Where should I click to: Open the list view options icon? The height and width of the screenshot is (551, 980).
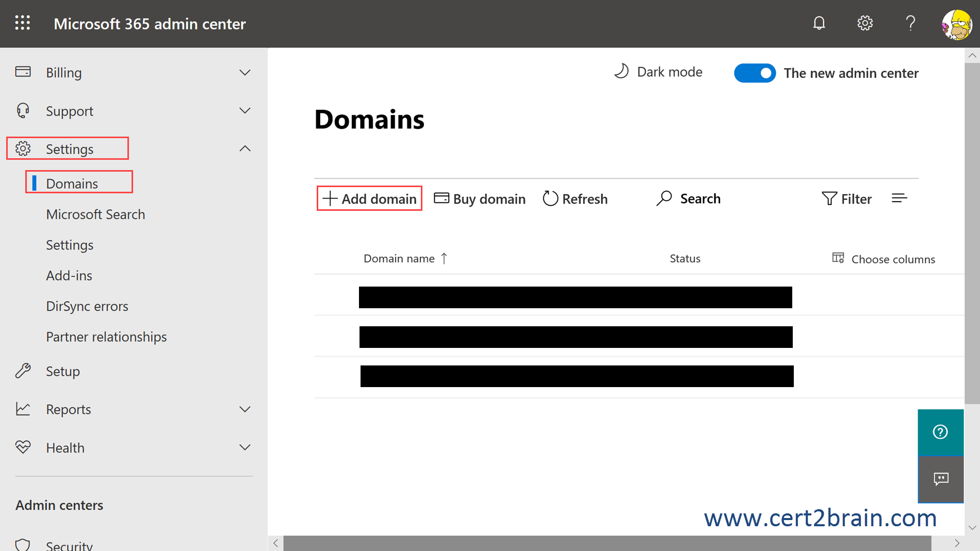coord(899,198)
